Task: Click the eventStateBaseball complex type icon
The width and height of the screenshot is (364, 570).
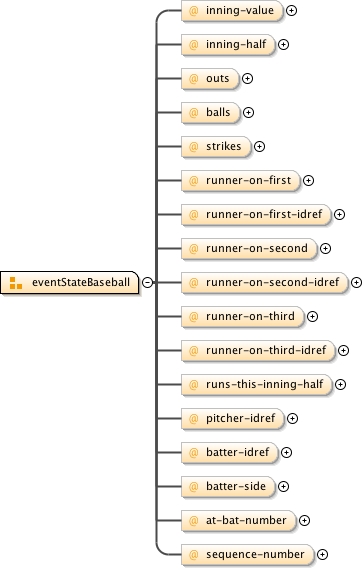Action: (x=16, y=283)
